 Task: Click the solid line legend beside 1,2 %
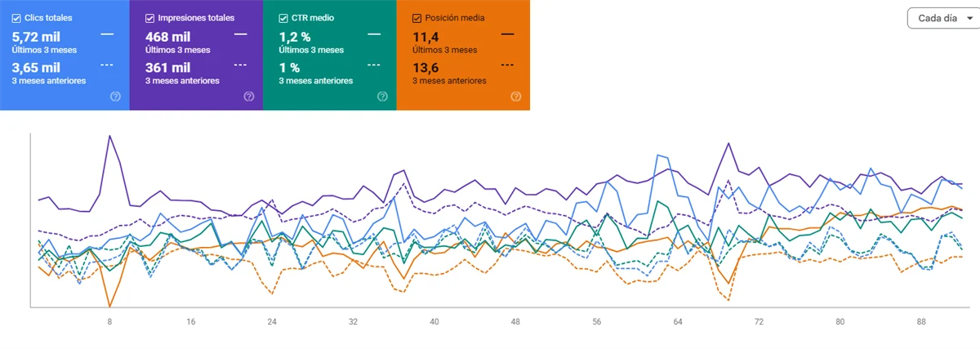374,34
